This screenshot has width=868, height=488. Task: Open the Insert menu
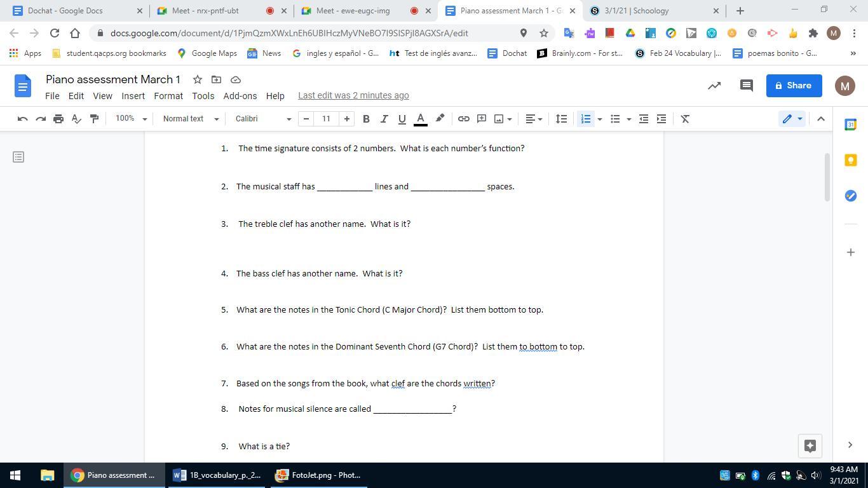pyautogui.click(x=133, y=96)
